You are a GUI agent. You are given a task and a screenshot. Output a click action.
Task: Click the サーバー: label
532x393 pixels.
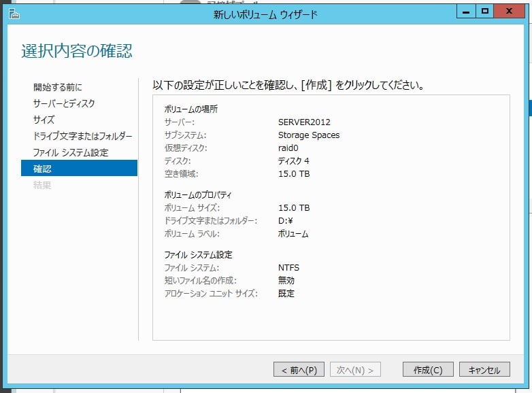pyautogui.click(x=180, y=122)
